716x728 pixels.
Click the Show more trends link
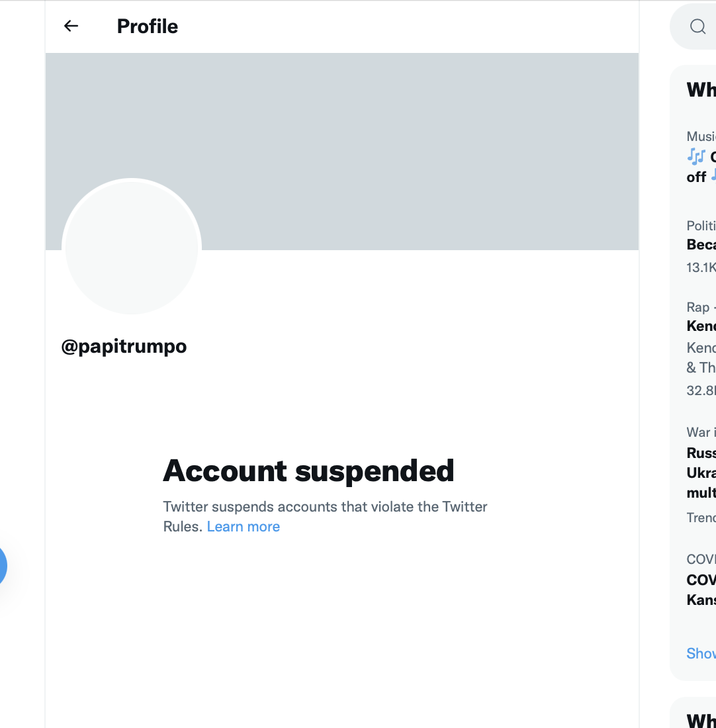pyautogui.click(x=701, y=653)
